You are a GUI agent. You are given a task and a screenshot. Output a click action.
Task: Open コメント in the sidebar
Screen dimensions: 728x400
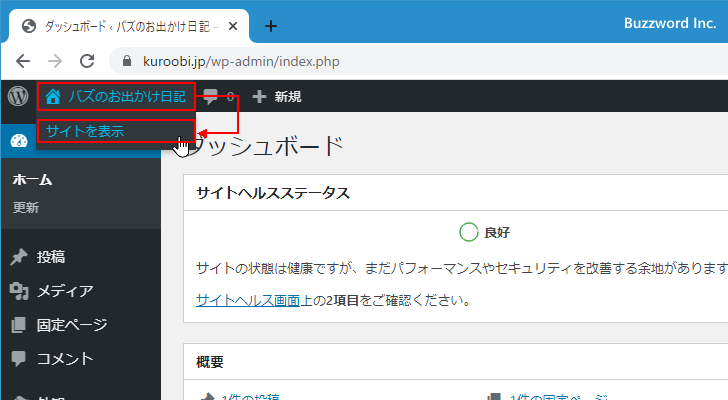65,359
